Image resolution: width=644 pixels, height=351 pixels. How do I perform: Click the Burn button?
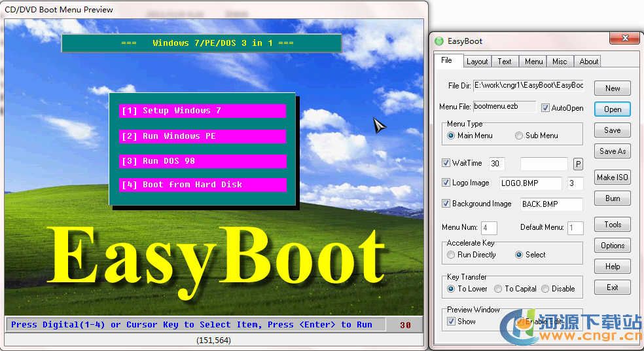pyautogui.click(x=613, y=198)
